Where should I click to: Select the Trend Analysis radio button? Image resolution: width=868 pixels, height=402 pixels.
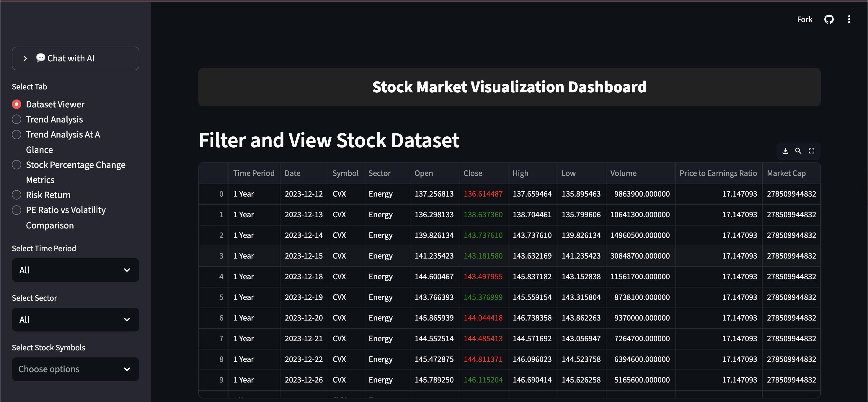point(16,119)
